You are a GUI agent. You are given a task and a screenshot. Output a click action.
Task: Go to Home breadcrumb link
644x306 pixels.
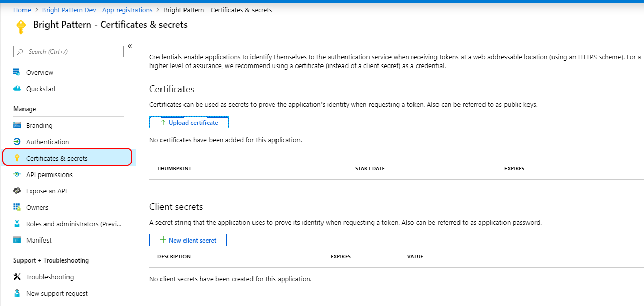pos(22,10)
